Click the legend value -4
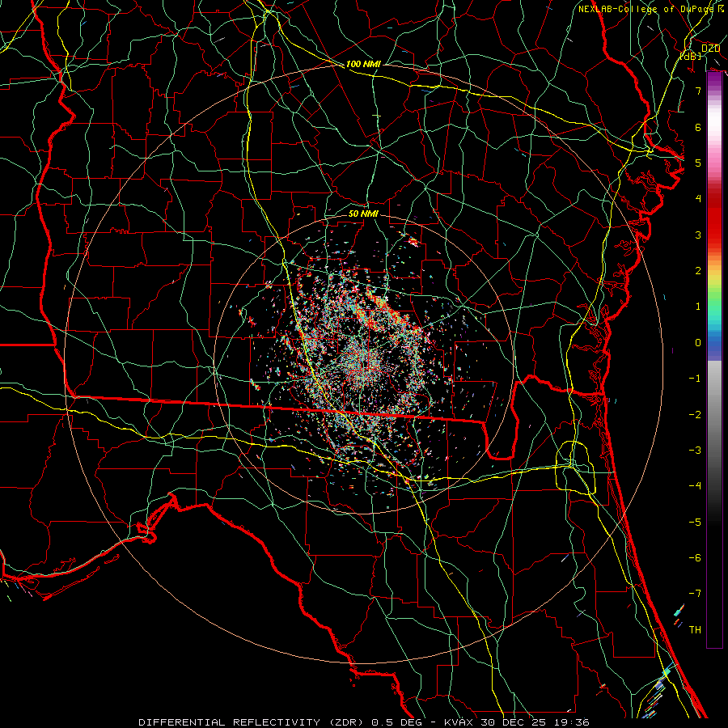This screenshot has width=728, height=728. pos(695,486)
